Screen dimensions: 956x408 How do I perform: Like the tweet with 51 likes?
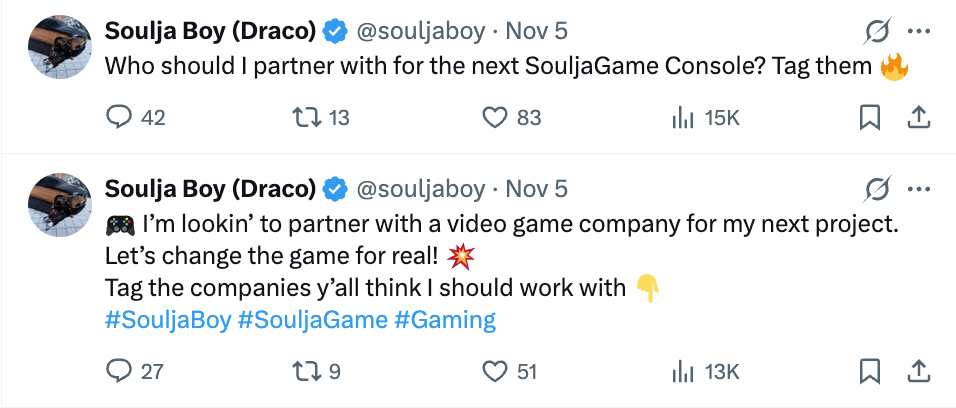[x=496, y=372]
